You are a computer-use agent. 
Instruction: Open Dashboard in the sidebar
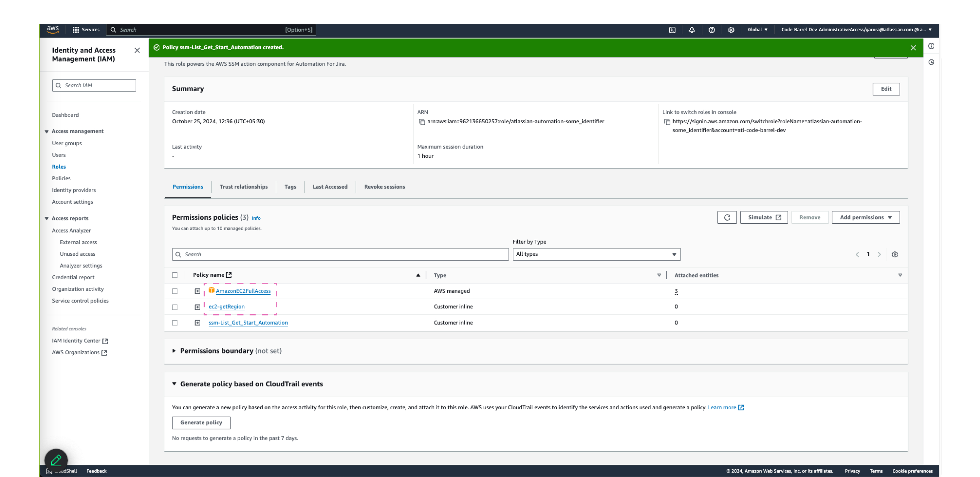click(x=65, y=115)
